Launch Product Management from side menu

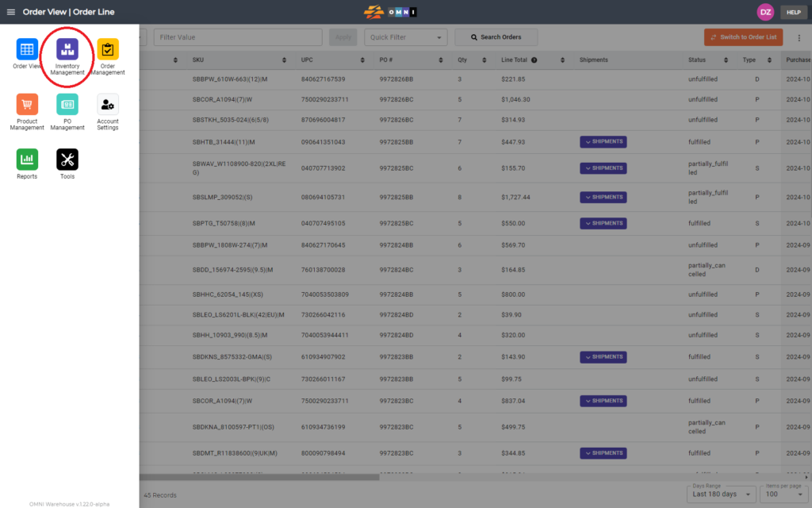27,105
